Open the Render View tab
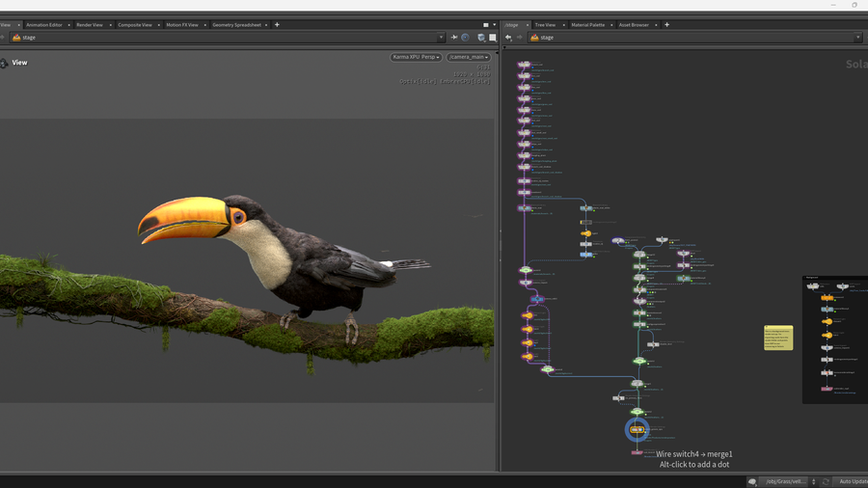 pyautogui.click(x=90, y=24)
